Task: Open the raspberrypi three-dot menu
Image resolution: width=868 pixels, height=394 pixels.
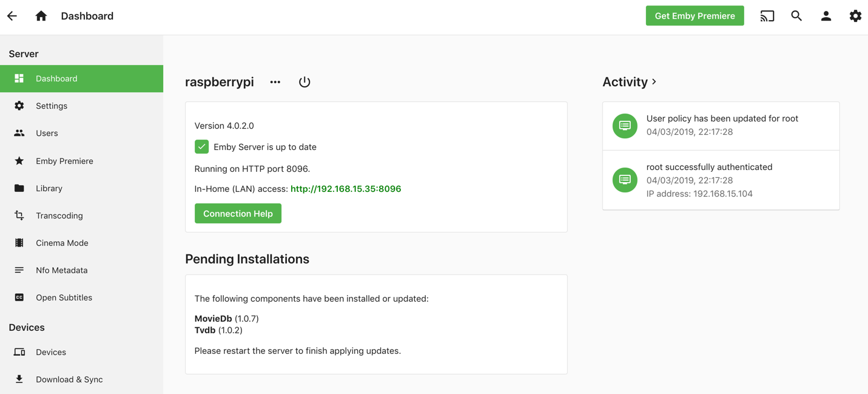Action: (275, 82)
